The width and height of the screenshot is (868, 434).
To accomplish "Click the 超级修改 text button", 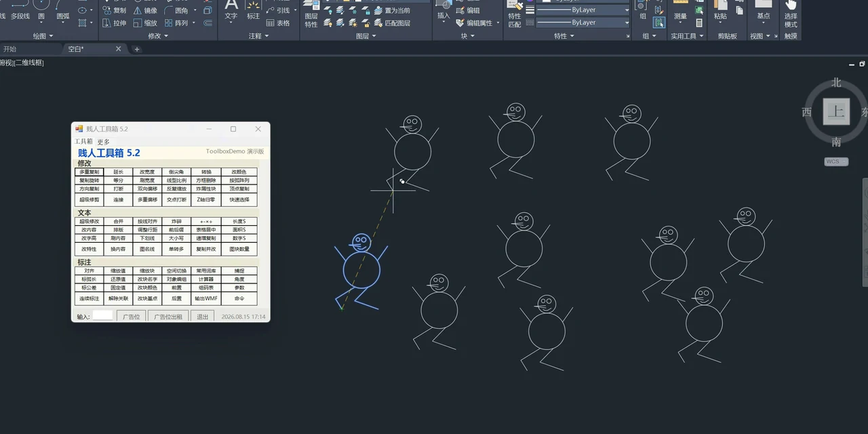I will [x=89, y=222].
